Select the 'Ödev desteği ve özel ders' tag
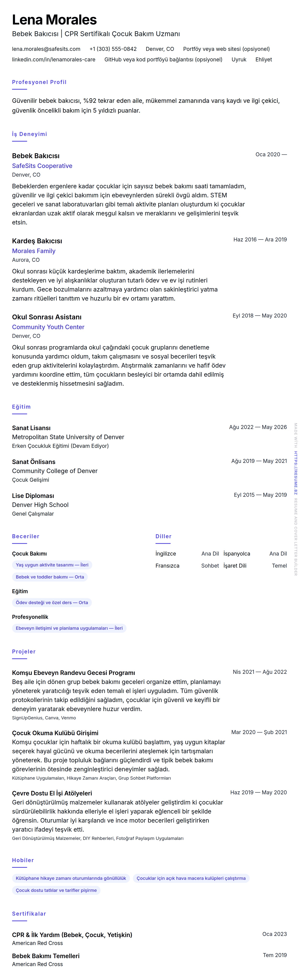299x980 pixels. pos(52,603)
